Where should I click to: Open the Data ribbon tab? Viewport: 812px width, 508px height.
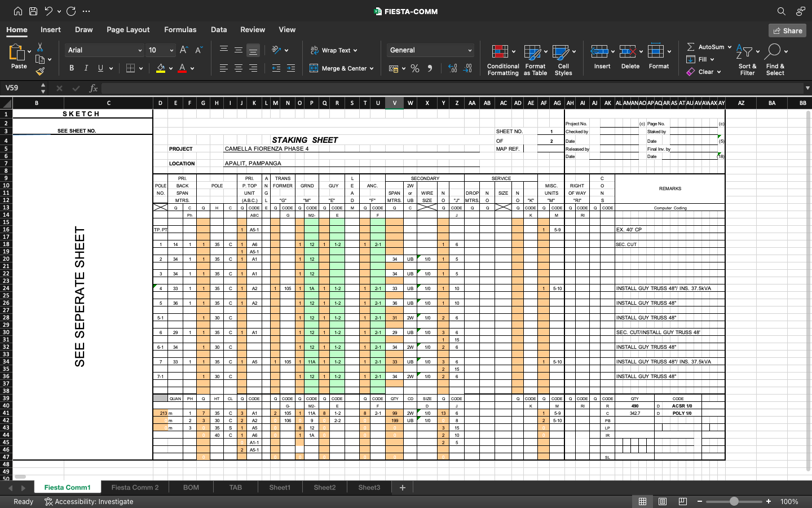(219, 29)
